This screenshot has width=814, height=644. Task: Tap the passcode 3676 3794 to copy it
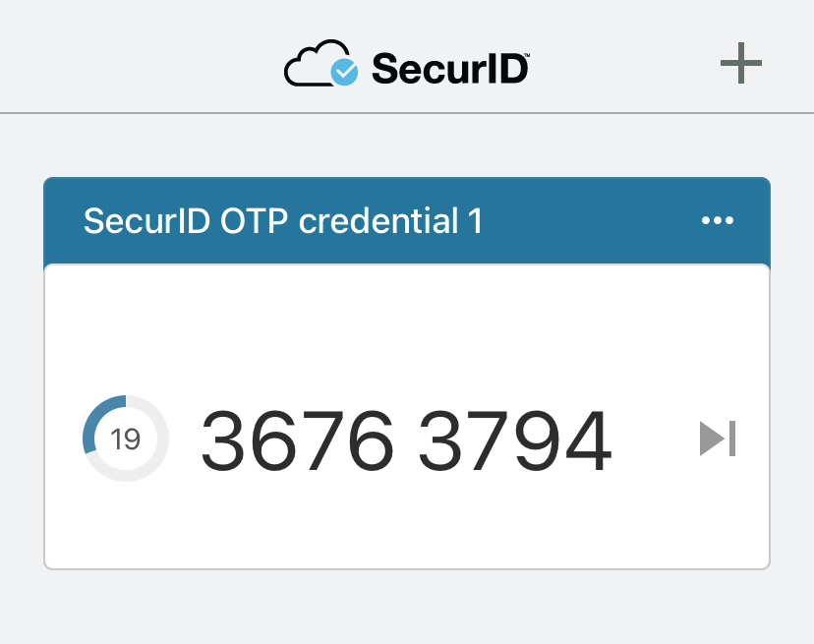pos(406,439)
